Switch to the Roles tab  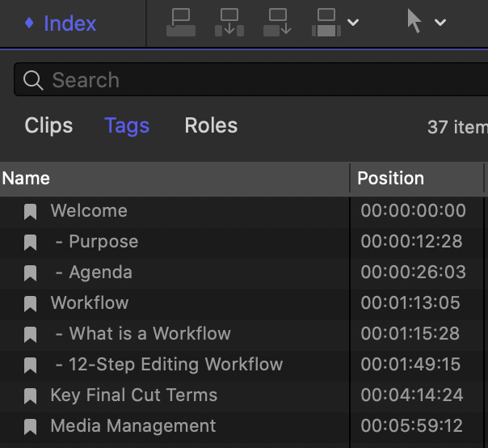[211, 125]
